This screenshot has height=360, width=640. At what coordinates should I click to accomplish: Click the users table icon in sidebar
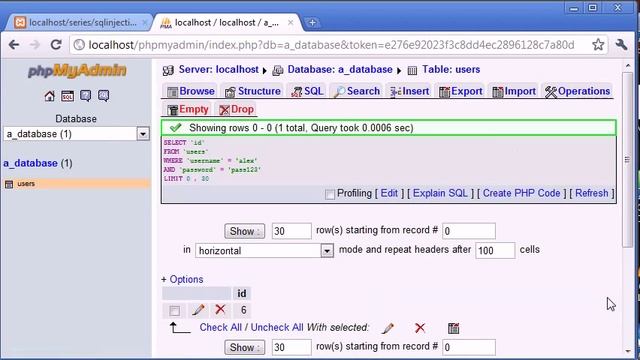[x=9, y=184]
